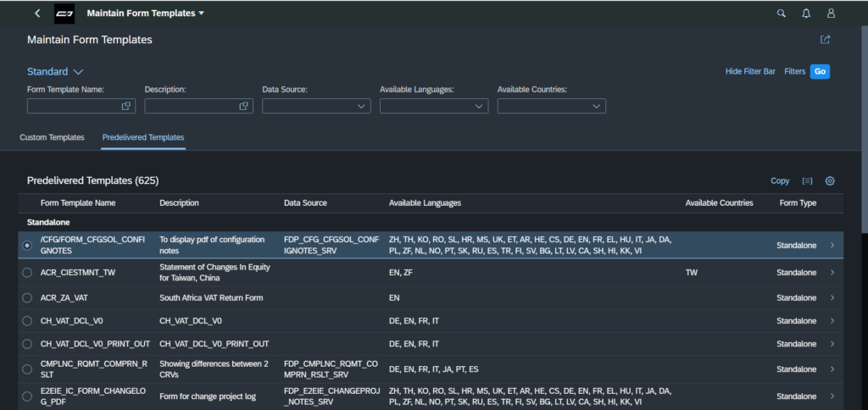Open the Maintain Form Templates title menu
This screenshot has width=868, height=410.
click(x=146, y=14)
